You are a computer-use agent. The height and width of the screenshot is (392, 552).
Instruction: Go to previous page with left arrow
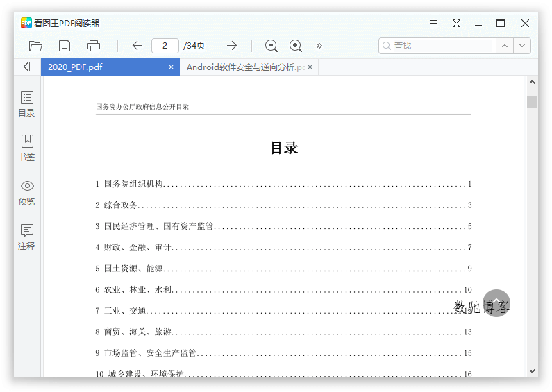[137, 45]
